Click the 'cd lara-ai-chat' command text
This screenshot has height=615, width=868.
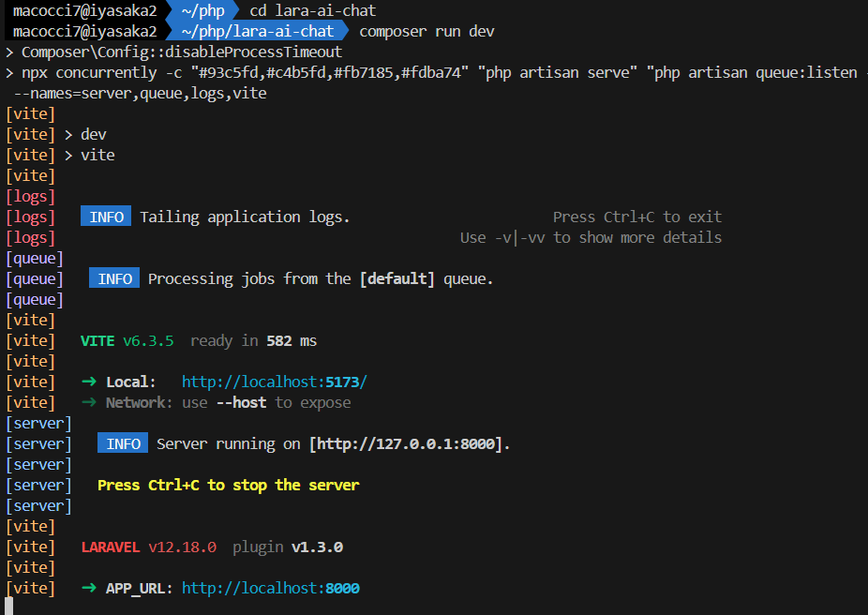tap(312, 10)
